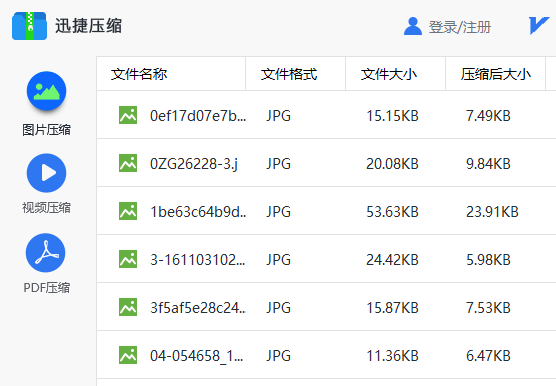The image size is (556, 386).
Task: Click image icon for 0ef17d07e7b file
Action: click(x=128, y=115)
